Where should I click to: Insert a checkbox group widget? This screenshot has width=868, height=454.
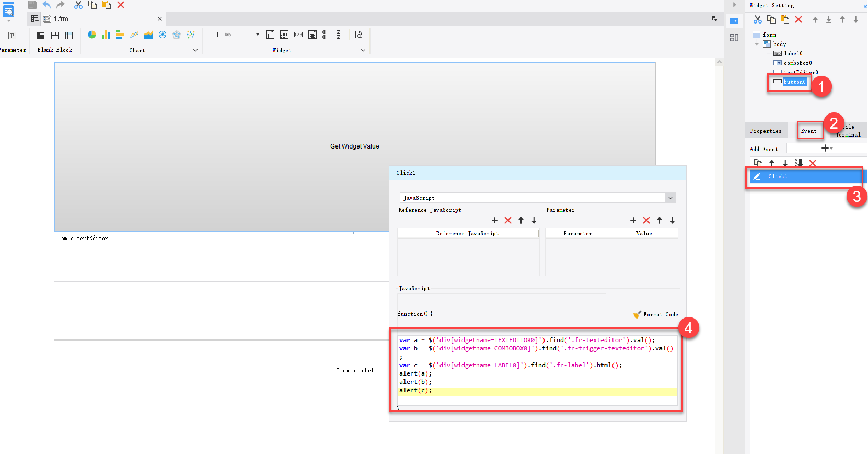coord(341,35)
